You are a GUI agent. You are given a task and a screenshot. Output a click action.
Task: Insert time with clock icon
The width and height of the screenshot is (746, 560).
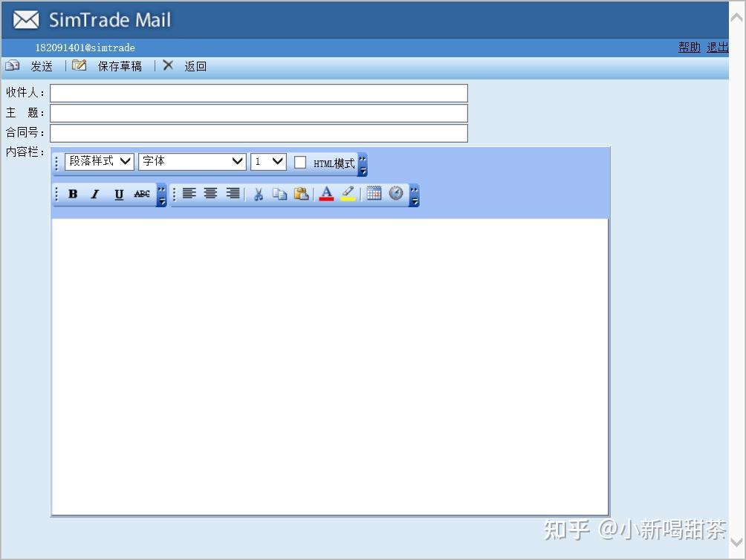coord(396,193)
